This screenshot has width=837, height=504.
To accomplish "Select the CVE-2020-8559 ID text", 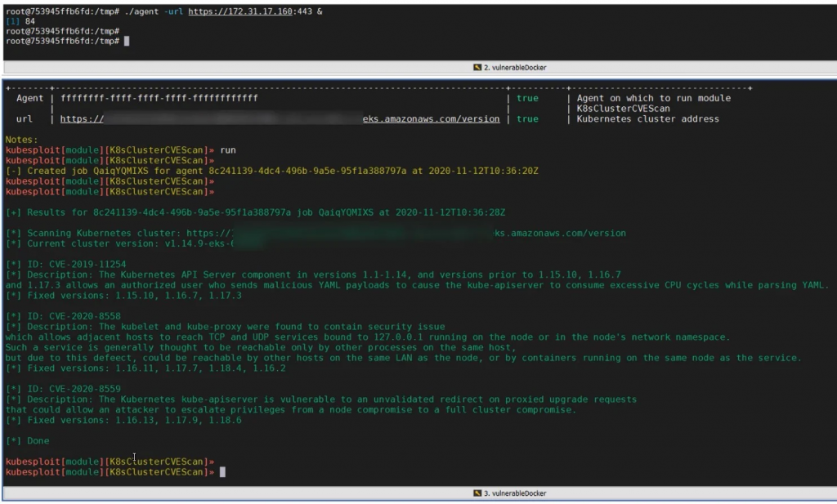I will [85, 389].
